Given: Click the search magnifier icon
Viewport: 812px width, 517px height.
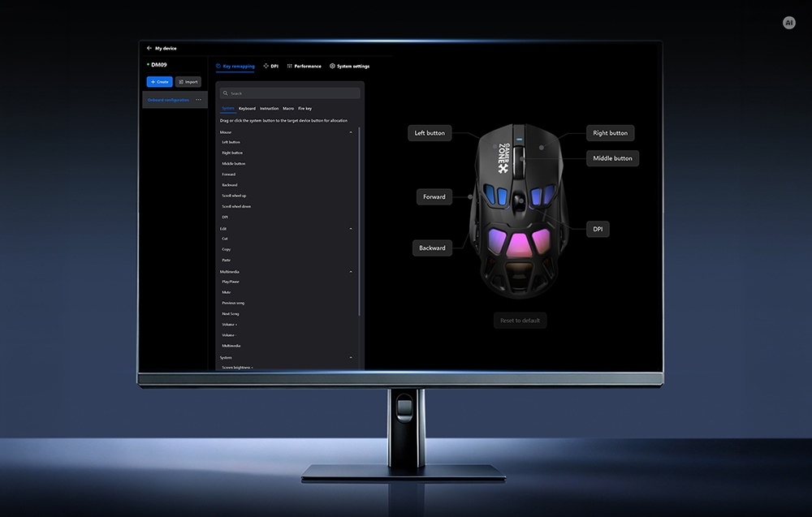Looking at the screenshot, I should coord(225,93).
